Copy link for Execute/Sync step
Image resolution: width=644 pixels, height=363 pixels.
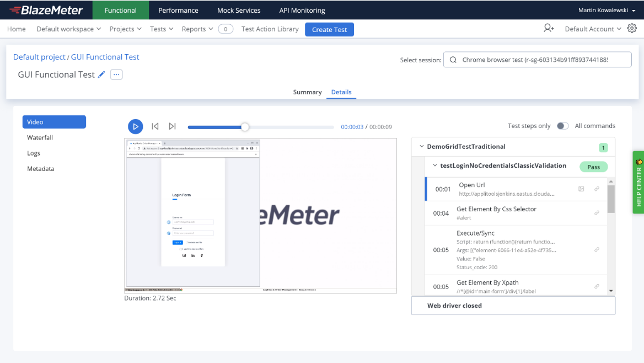597,249
